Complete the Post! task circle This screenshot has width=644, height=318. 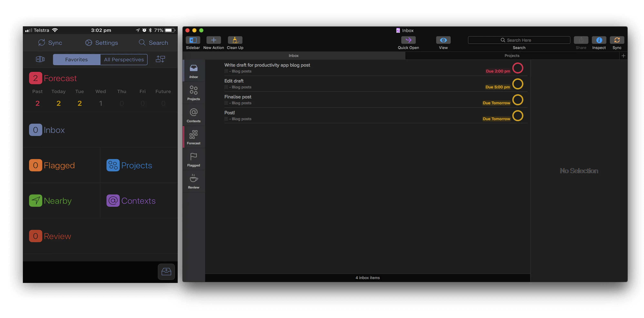click(518, 116)
